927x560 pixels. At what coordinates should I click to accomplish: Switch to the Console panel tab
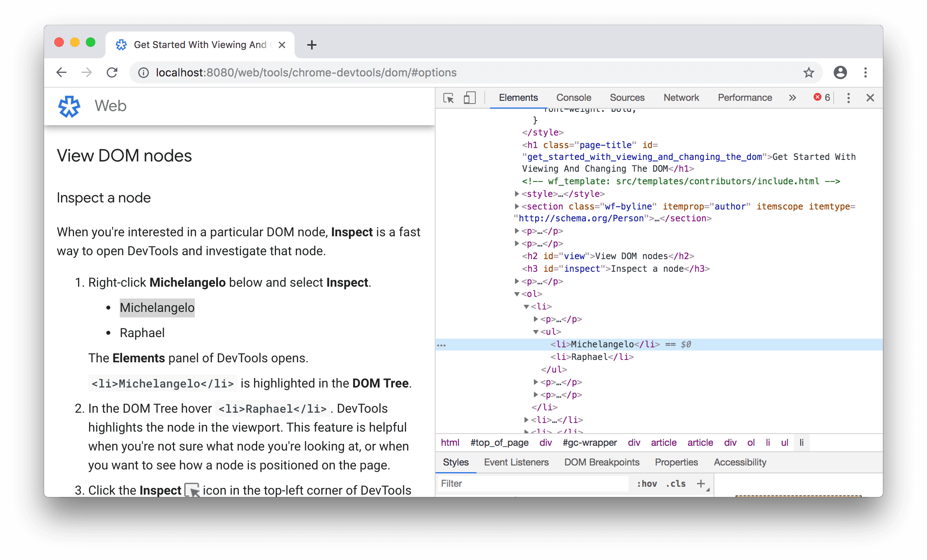click(x=573, y=97)
